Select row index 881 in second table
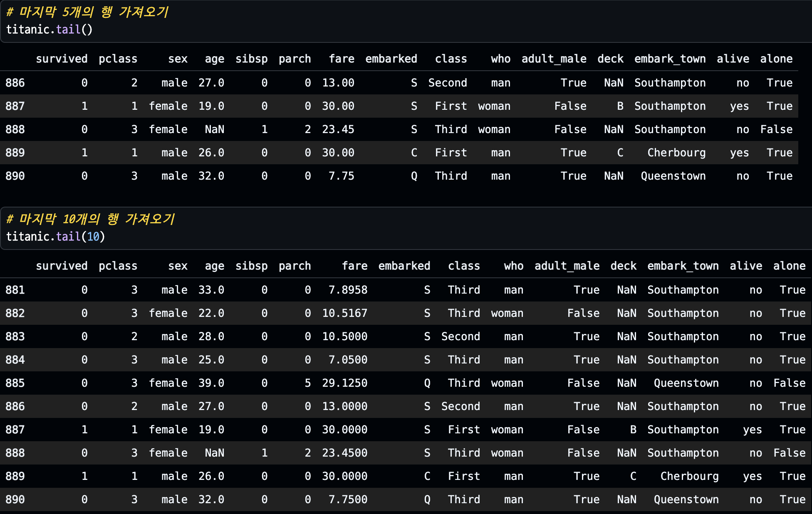This screenshot has height=514, width=812. (15, 290)
